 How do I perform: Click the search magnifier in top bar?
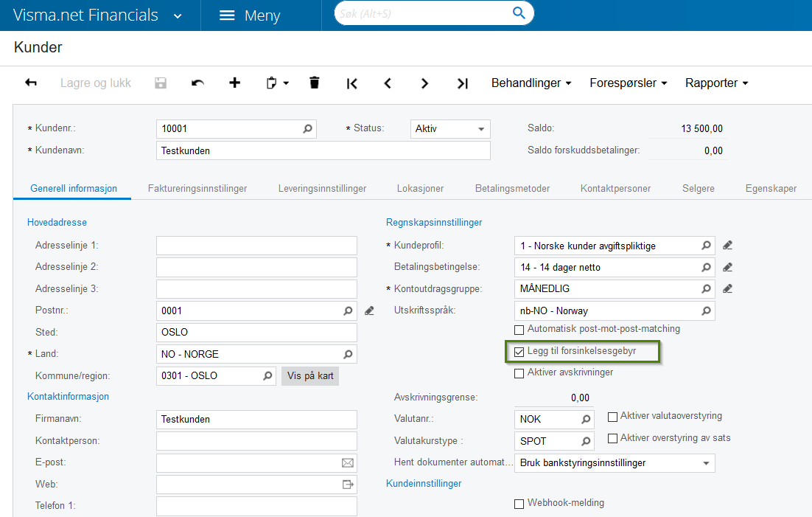pyautogui.click(x=519, y=13)
